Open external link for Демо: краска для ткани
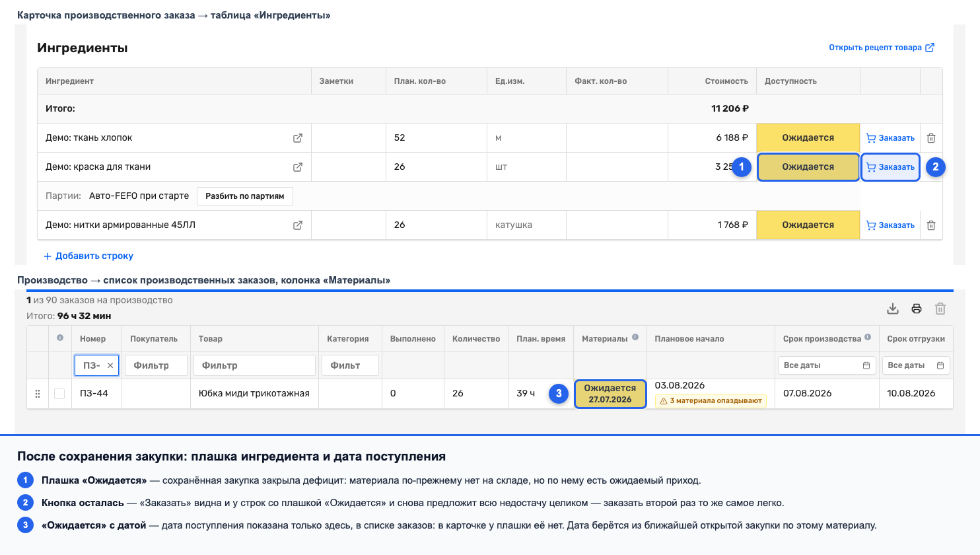 (298, 167)
